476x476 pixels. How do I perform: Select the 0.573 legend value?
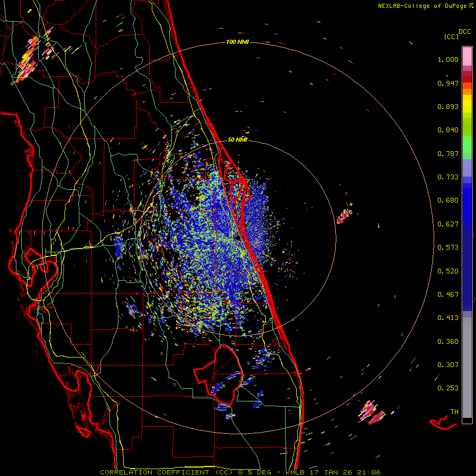point(448,248)
